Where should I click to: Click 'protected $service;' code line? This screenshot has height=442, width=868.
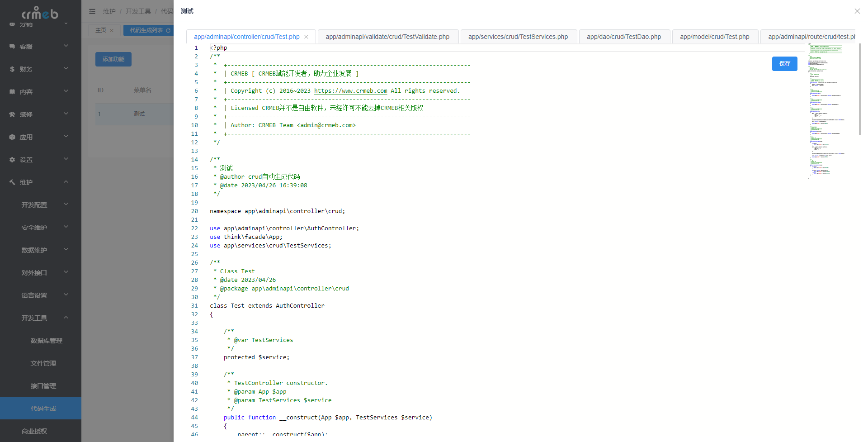[x=256, y=357]
